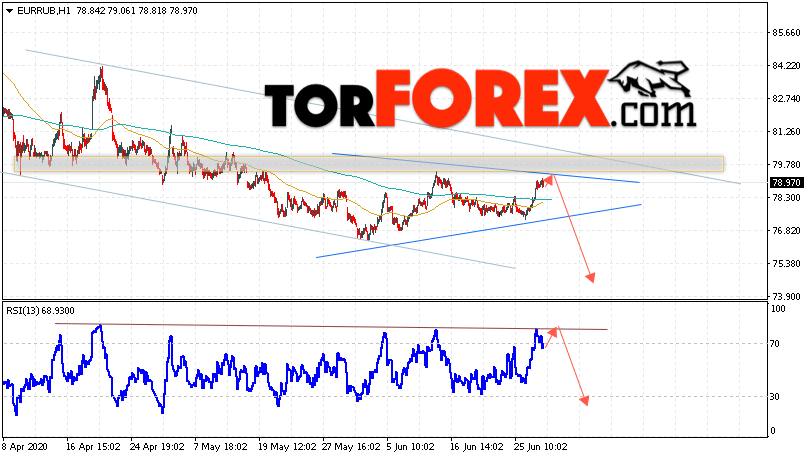Click the price axis label 73.900
The image size is (808, 458).
(786, 297)
